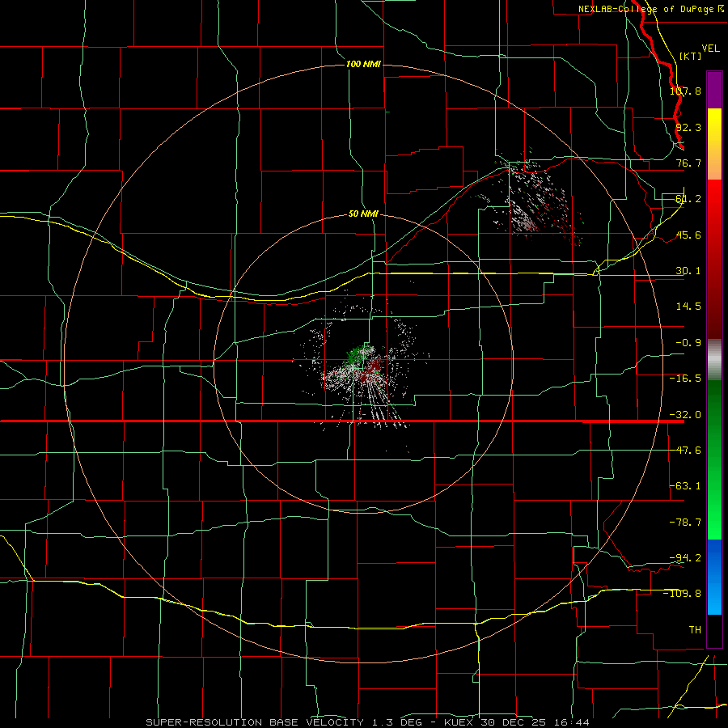Click the gray near-zero segment of the color bar

click(714, 359)
